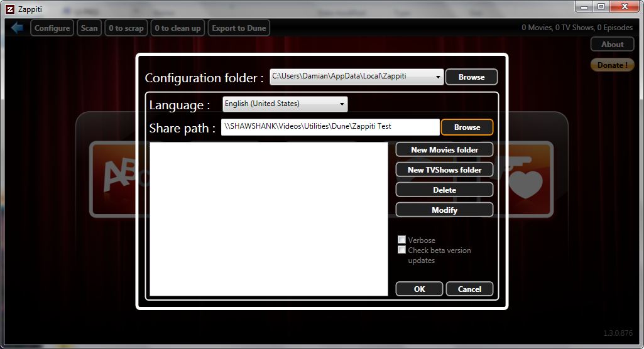Screen dimensions: 644x349
Task: Click the '0 to clean up' button
Action: click(178, 28)
